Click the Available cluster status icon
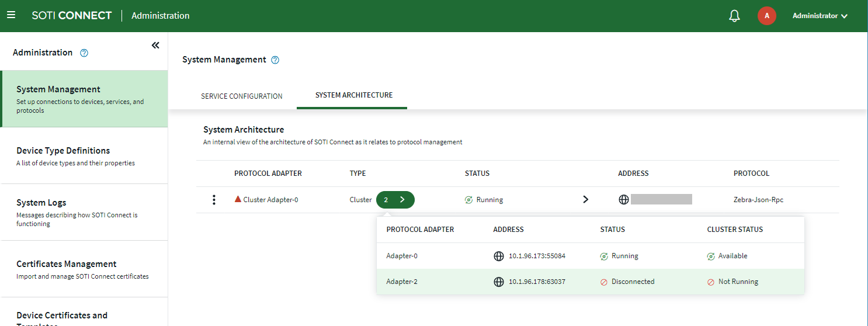The image size is (868, 326). 711,256
